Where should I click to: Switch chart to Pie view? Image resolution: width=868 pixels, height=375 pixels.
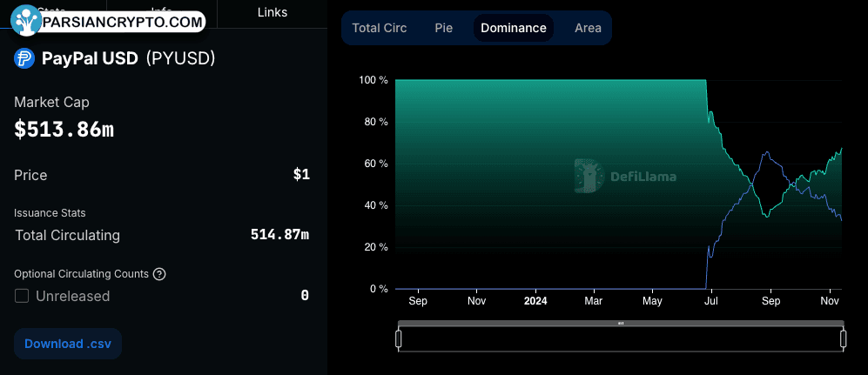tap(444, 28)
